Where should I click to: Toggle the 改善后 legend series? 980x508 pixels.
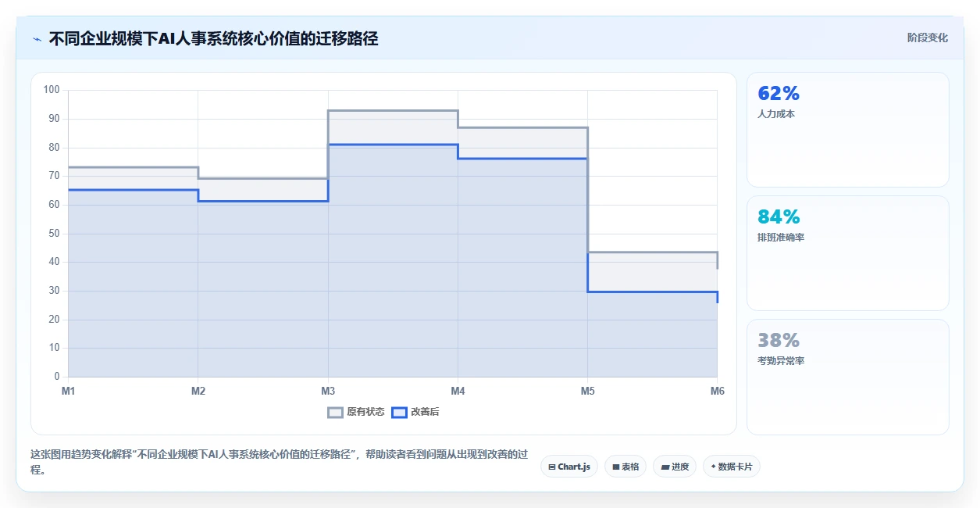tap(415, 412)
